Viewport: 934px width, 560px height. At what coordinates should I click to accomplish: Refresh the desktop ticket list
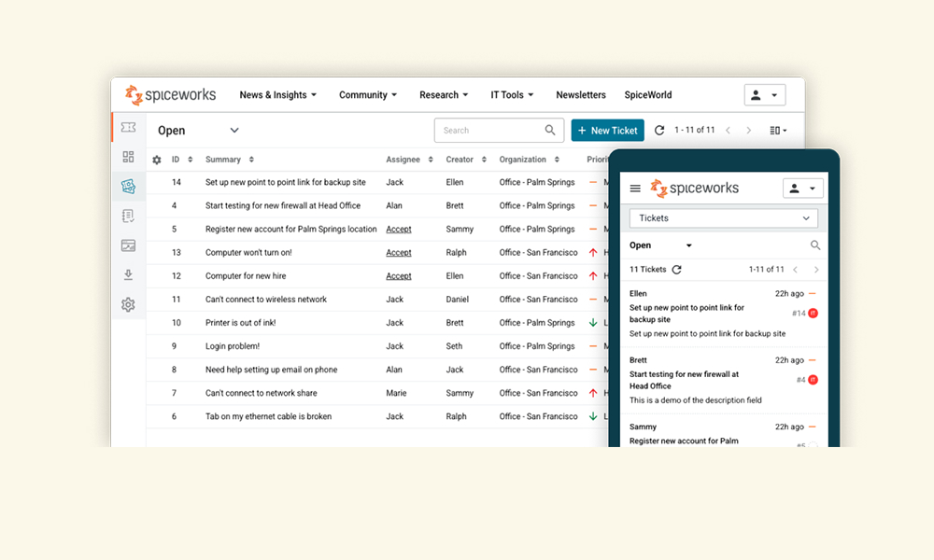[x=658, y=130]
